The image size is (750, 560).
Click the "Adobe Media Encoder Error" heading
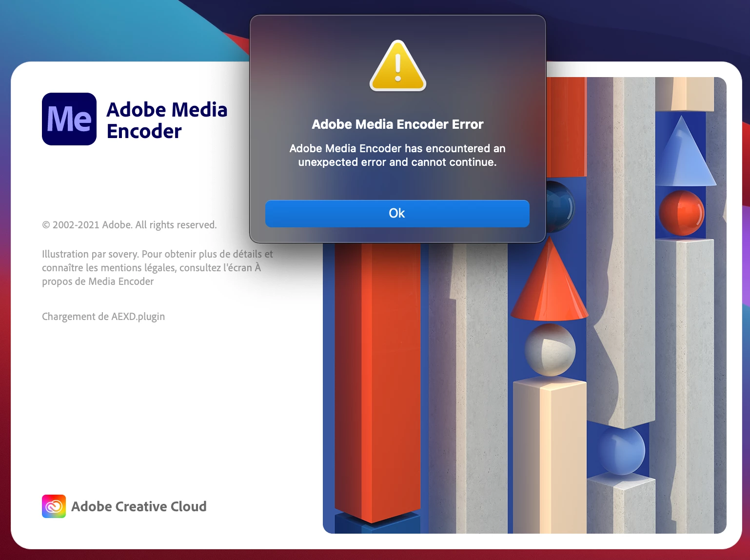397,124
